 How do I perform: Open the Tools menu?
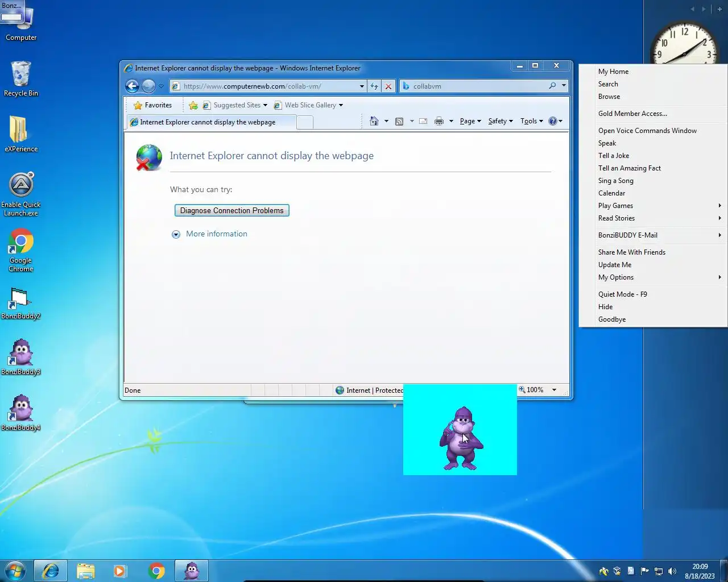[x=532, y=121]
